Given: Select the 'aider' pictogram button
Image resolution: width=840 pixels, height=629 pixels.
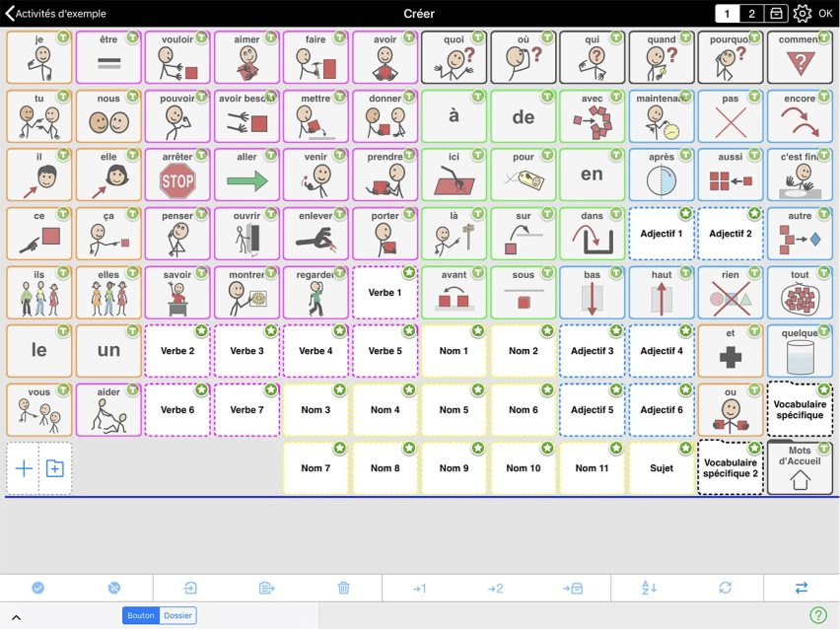Looking at the screenshot, I should 108,409.
